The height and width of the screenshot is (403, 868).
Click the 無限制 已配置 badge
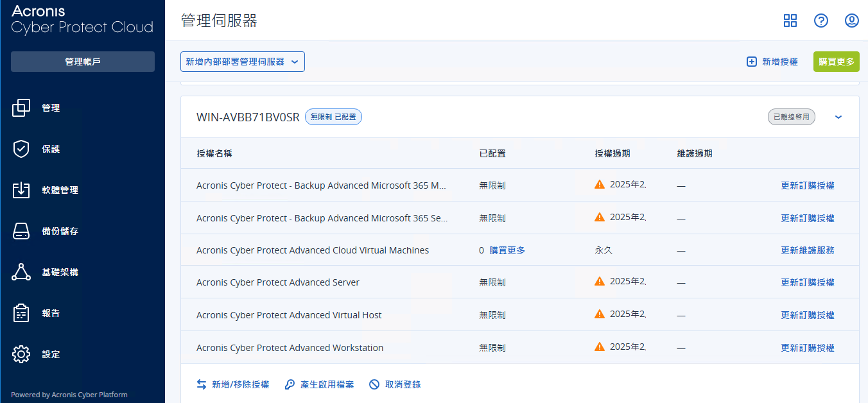click(x=333, y=117)
